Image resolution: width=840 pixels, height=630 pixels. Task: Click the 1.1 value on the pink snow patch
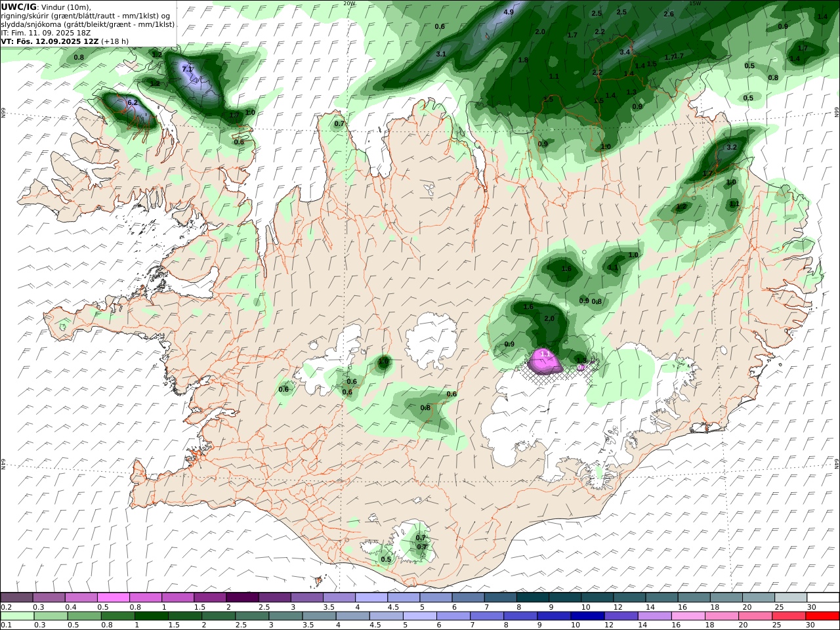click(545, 354)
